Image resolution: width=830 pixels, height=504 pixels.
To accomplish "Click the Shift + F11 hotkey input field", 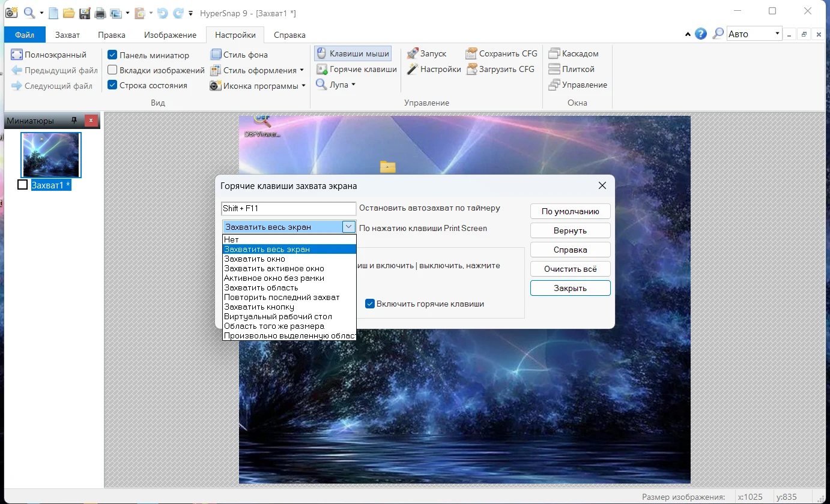I will click(288, 208).
